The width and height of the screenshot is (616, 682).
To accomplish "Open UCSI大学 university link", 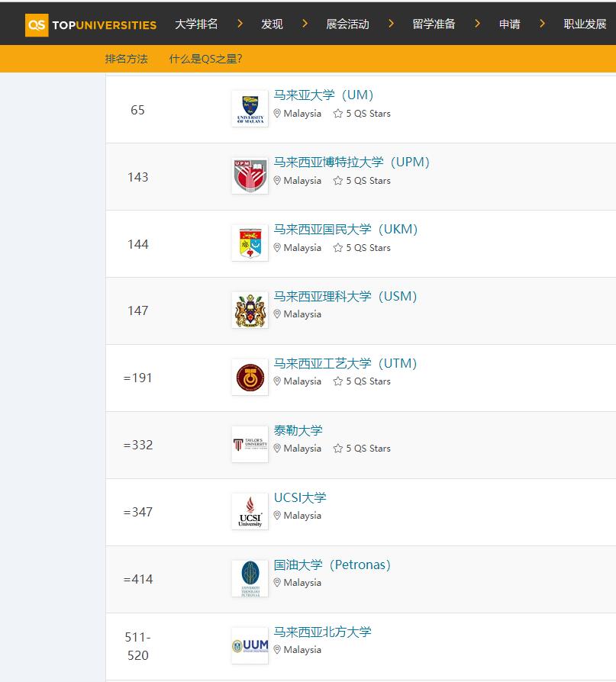I will tap(300, 497).
